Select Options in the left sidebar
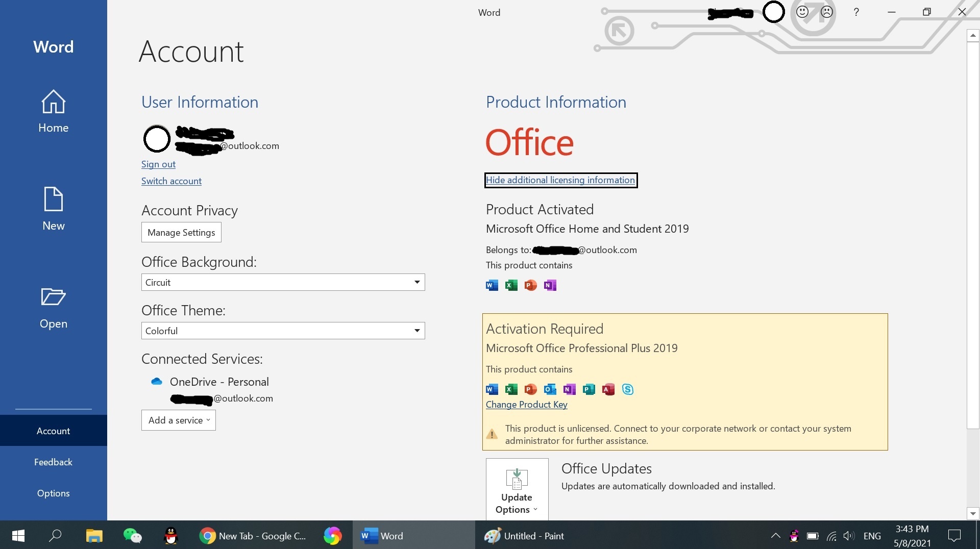 point(54,493)
